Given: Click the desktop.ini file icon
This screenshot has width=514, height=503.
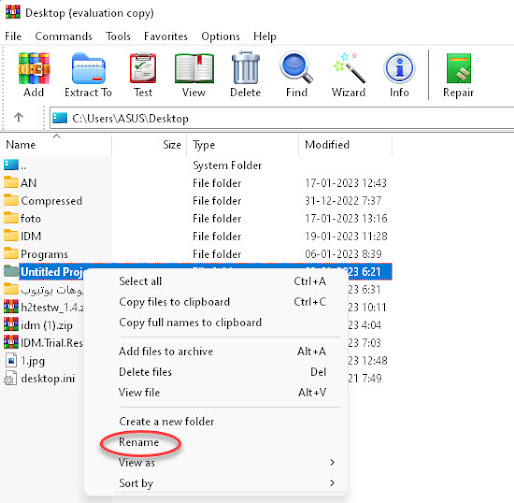Looking at the screenshot, I should click(x=11, y=378).
